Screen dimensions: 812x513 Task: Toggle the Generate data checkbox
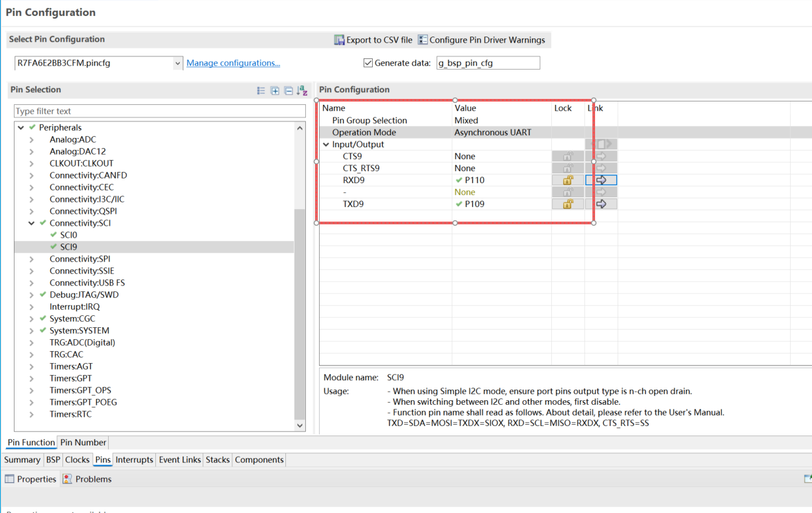(x=368, y=63)
